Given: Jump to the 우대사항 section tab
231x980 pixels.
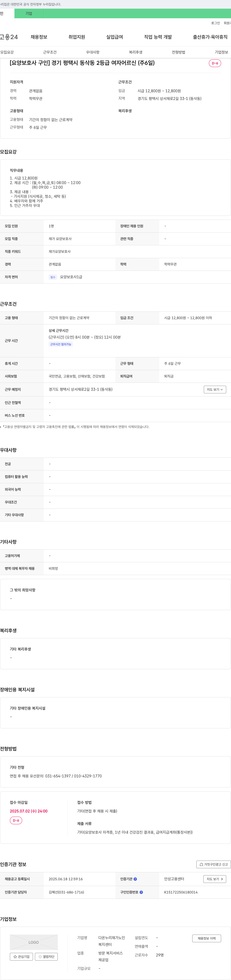Looking at the screenshot, I should point(93,52).
